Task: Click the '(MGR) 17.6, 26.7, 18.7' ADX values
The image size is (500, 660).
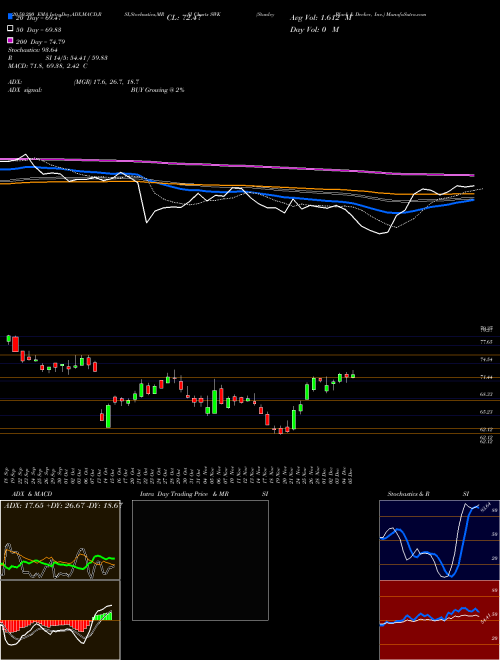Action: pyautogui.click(x=106, y=82)
